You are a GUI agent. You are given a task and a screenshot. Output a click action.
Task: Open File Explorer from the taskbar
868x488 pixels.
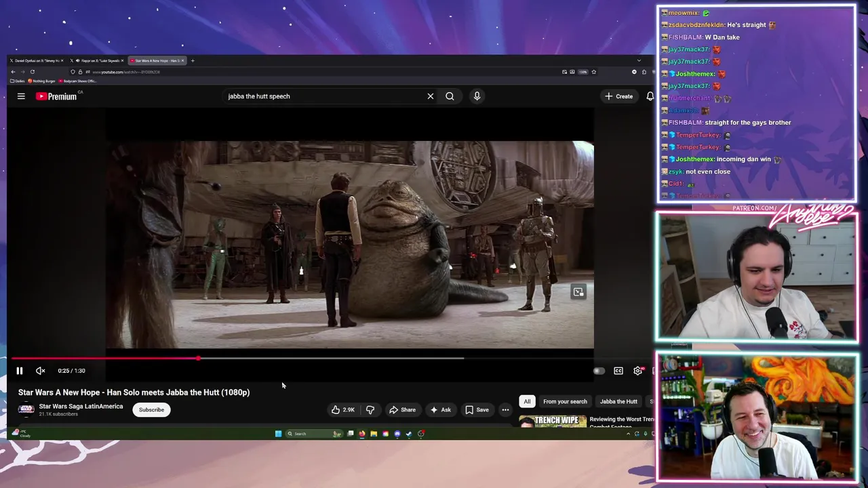374,434
